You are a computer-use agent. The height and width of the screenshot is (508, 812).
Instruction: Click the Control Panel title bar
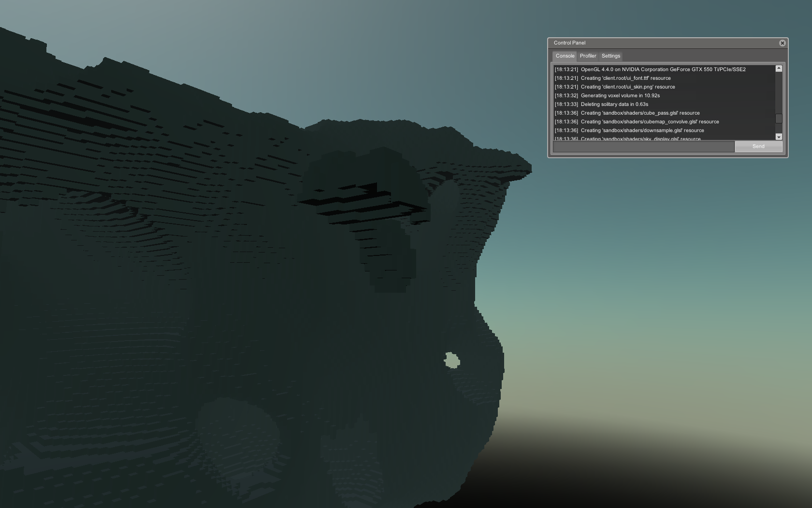pyautogui.click(x=662, y=43)
